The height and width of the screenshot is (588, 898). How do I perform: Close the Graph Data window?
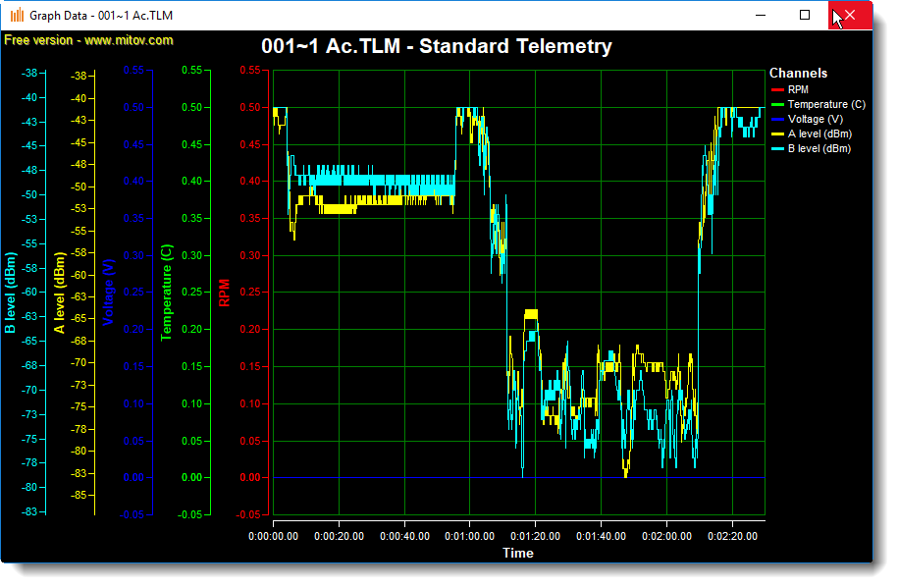850,15
